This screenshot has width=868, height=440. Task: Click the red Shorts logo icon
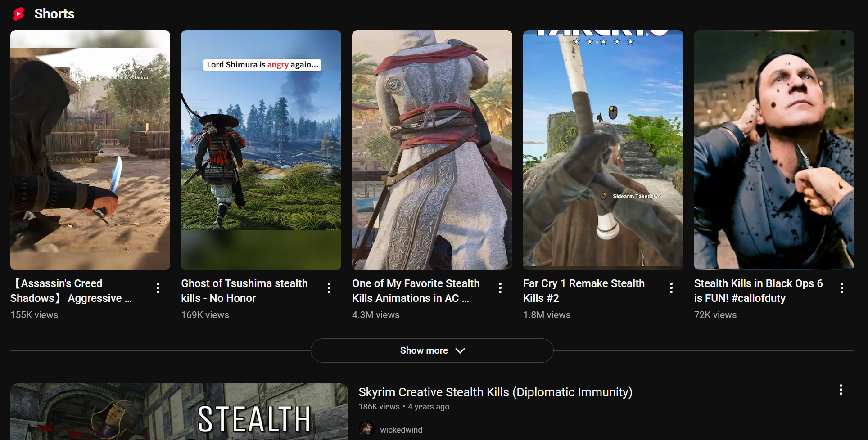click(x=19, y=14)
